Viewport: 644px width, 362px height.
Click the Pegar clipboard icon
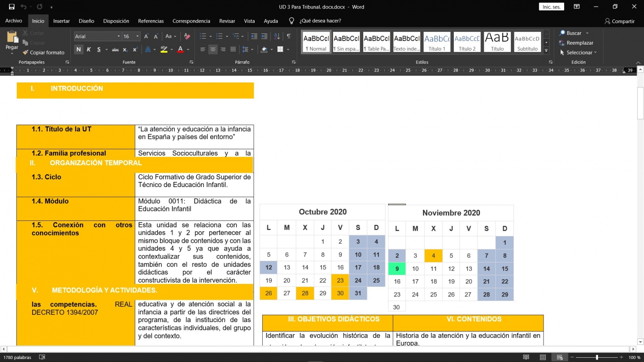pos(12,37)
